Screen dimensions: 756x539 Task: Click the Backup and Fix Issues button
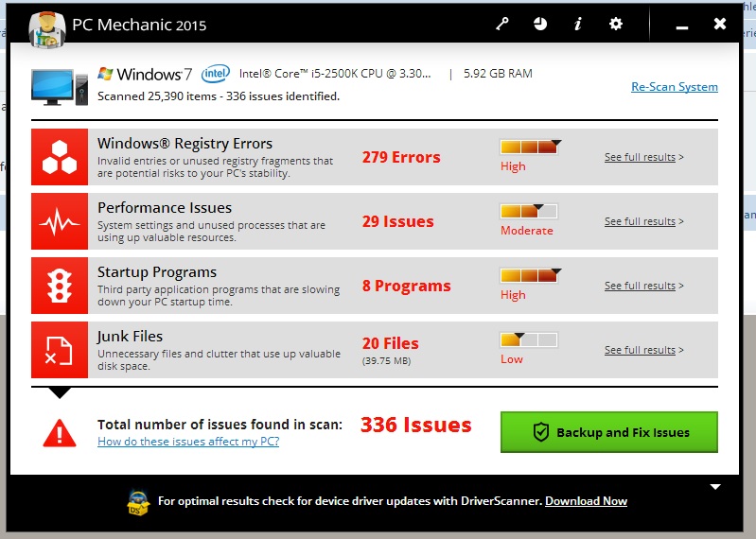(609, 432)
